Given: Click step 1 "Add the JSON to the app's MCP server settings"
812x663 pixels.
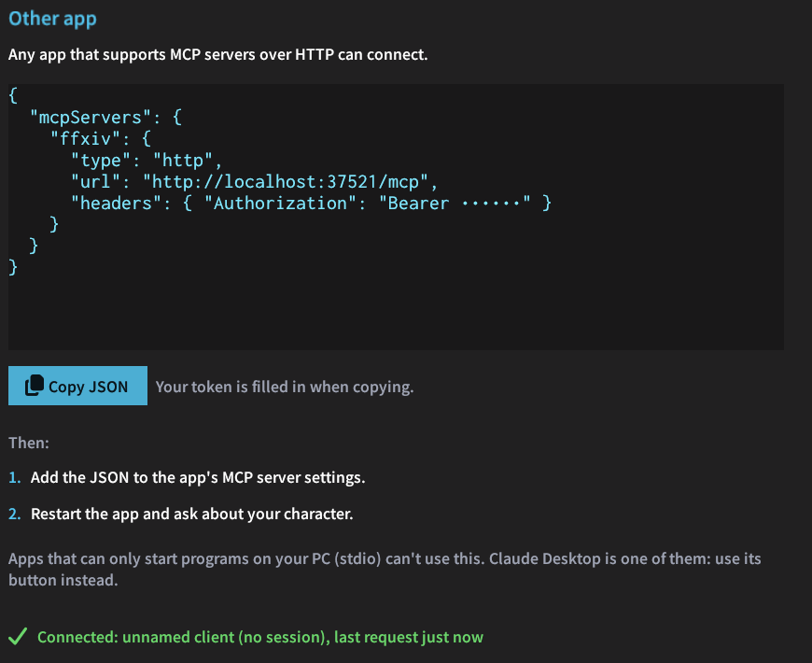Looking at the screenshot, I should (198, 477).
